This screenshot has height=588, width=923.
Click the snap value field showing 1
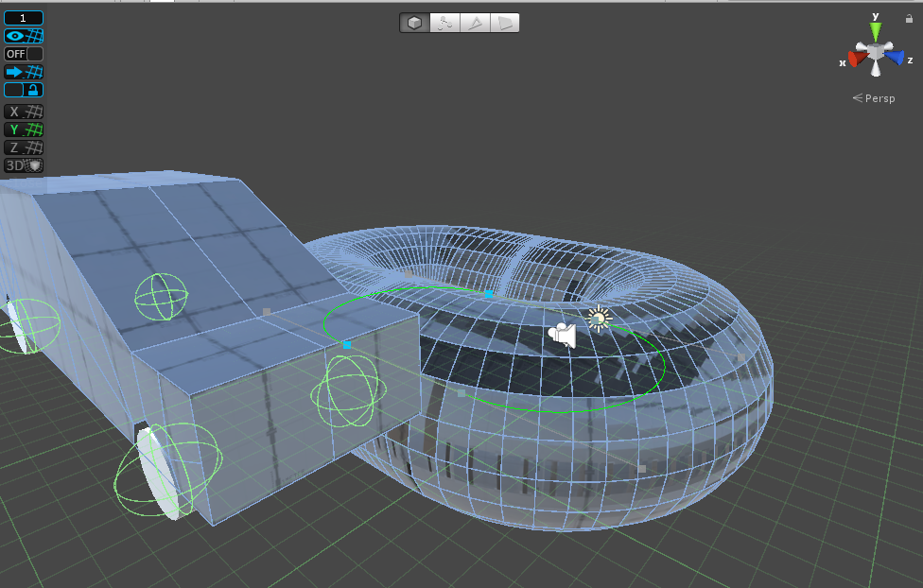[x=24, y=18]
